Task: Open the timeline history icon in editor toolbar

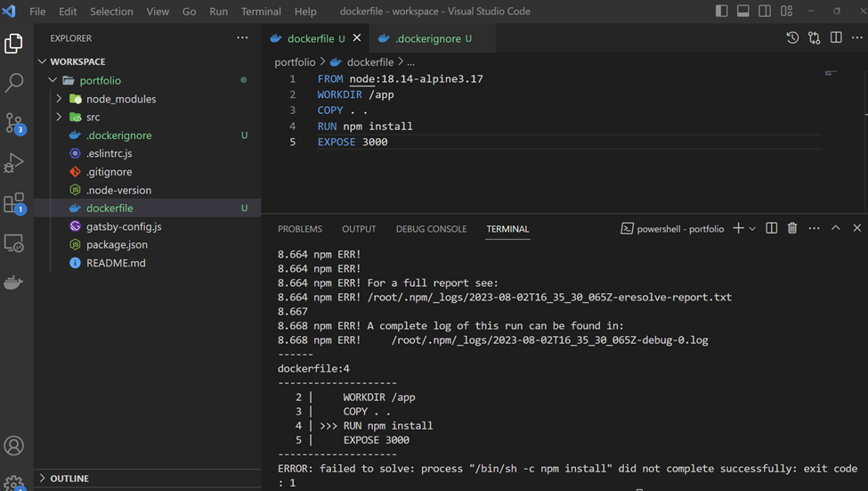Action: (x=792, y=37)
